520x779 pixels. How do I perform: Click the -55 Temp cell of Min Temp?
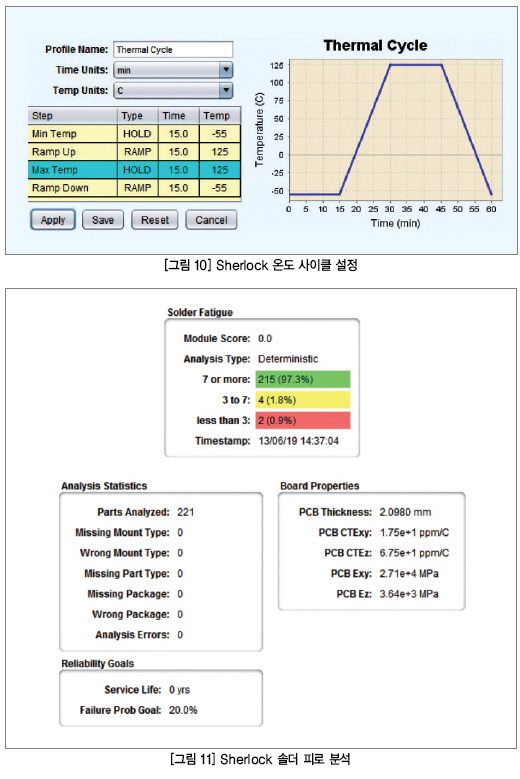(x=220, y=134)
